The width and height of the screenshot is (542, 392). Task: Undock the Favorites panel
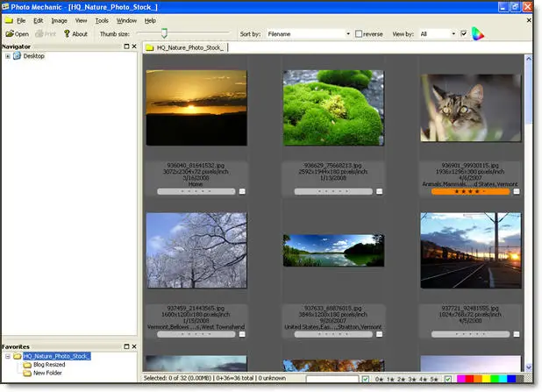coord(127,346)
